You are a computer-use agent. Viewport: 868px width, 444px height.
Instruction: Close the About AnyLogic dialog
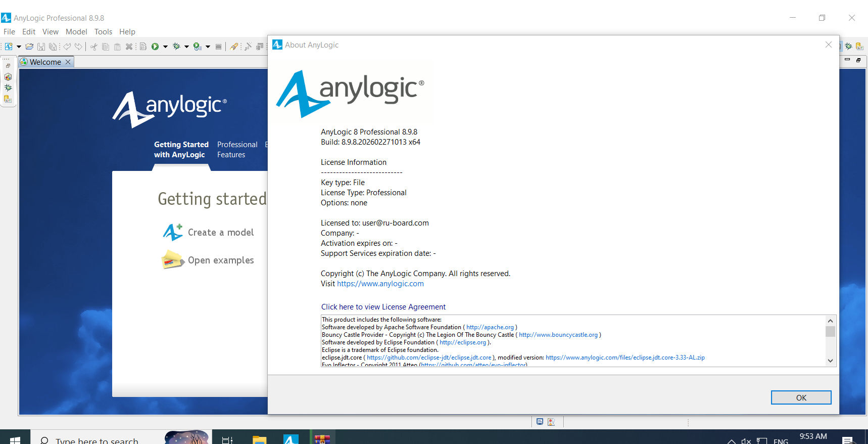point(829,45)
